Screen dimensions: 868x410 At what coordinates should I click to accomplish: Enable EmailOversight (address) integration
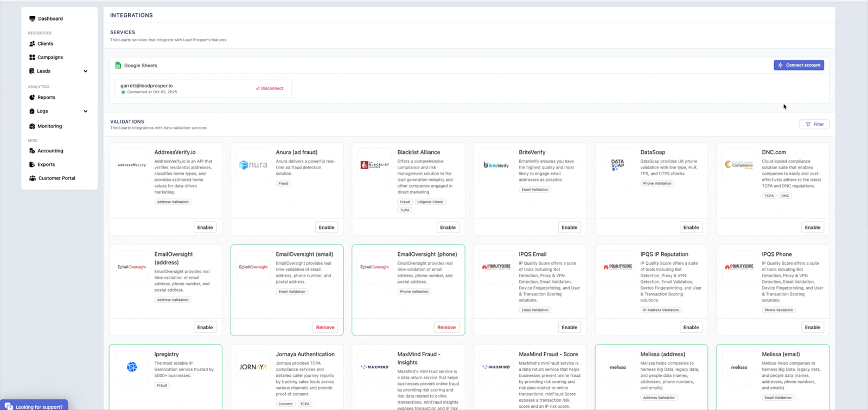pyautogui.click(x=205, y=327)
